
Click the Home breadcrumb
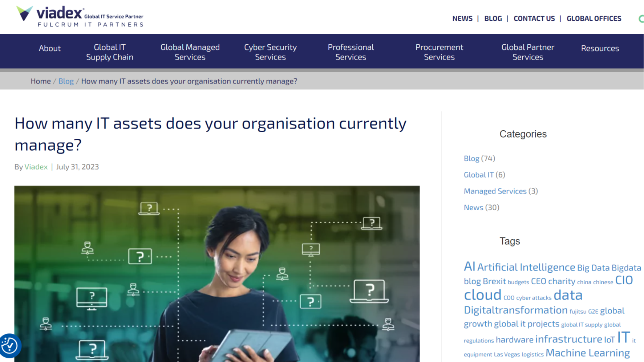[41, 81]
